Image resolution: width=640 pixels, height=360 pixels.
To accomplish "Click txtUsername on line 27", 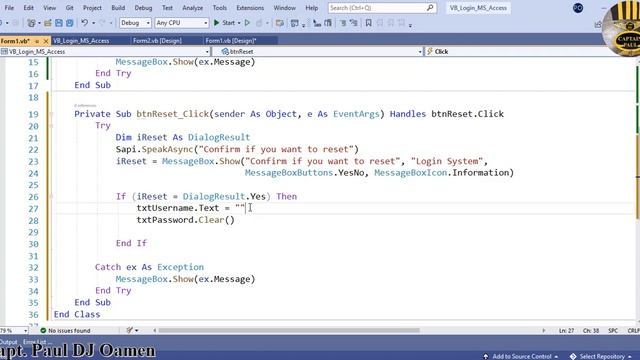I will pyautogui.click(x=166, y=208).
